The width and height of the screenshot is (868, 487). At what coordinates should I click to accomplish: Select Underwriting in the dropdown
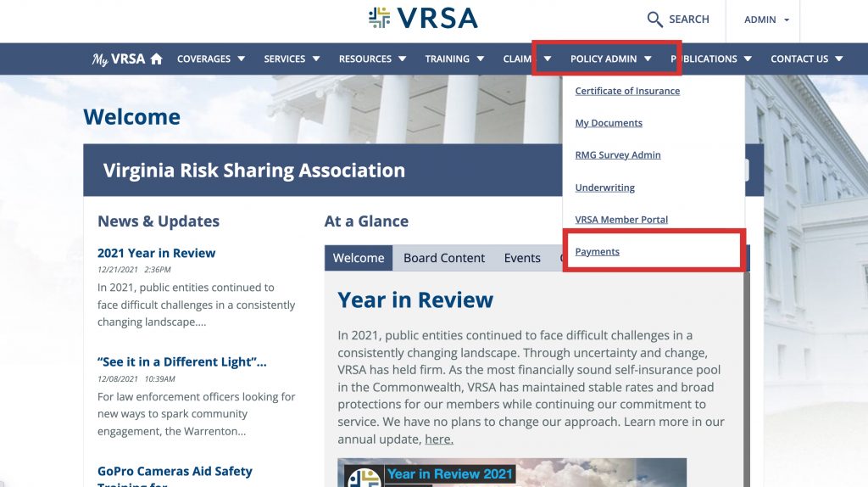click(x=604, y=188)
